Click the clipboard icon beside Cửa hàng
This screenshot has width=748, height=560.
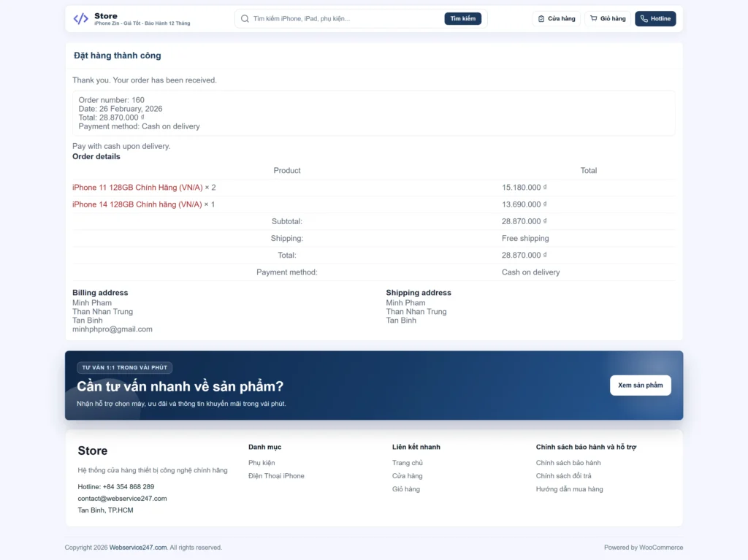click(x=541, y=19)
